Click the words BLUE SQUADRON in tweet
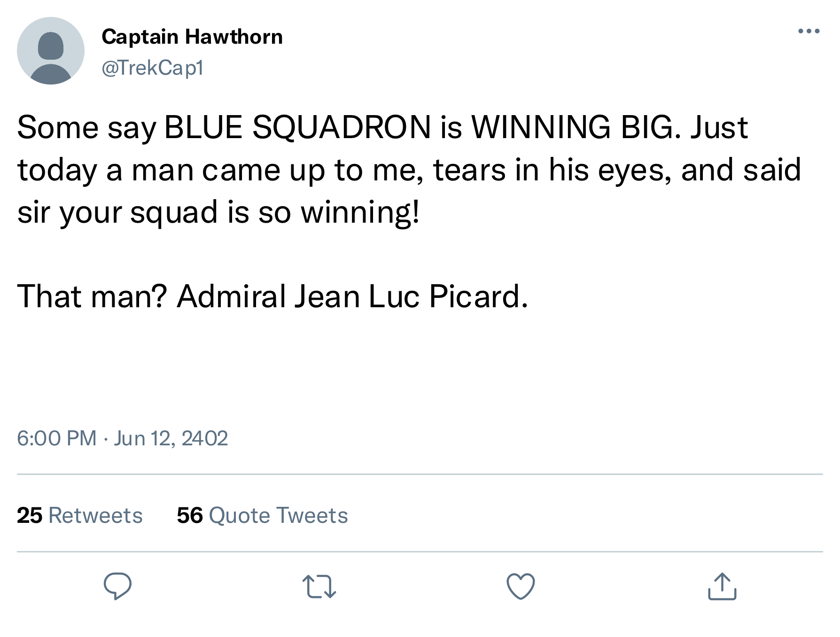 pyautogui.click(x=297, y=127)
